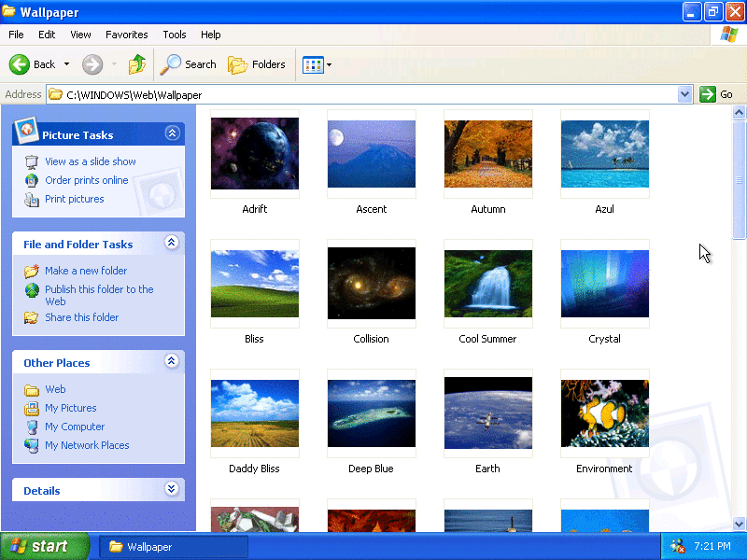Open the Tools menu

[175, 35]
